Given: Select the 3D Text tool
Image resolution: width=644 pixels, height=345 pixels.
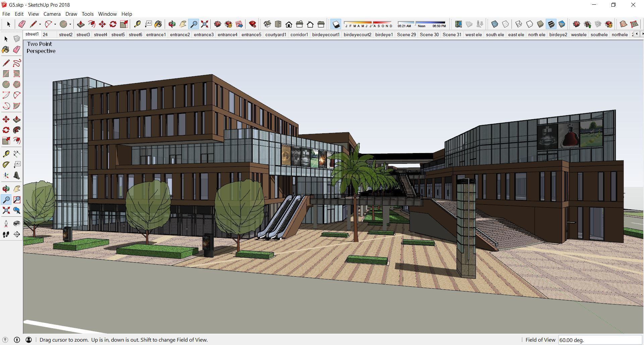Looking at the screenshot, I should coord(16,175).
